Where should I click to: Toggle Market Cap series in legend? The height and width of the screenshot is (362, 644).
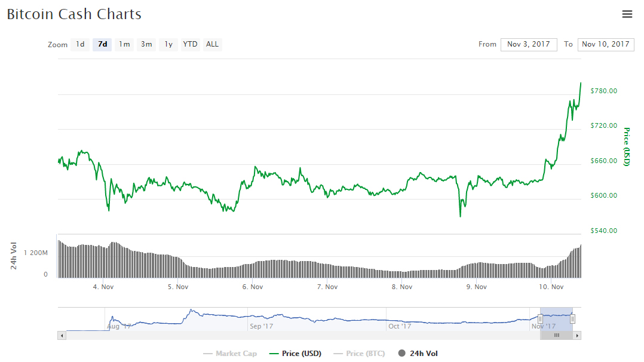click(x=230, y=354)
